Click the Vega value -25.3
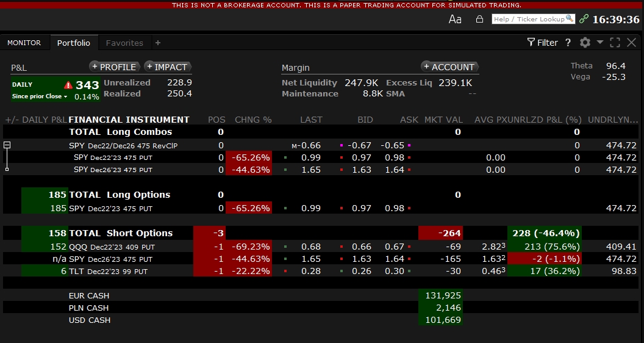The image size is (644, 343). coord(613,77)
